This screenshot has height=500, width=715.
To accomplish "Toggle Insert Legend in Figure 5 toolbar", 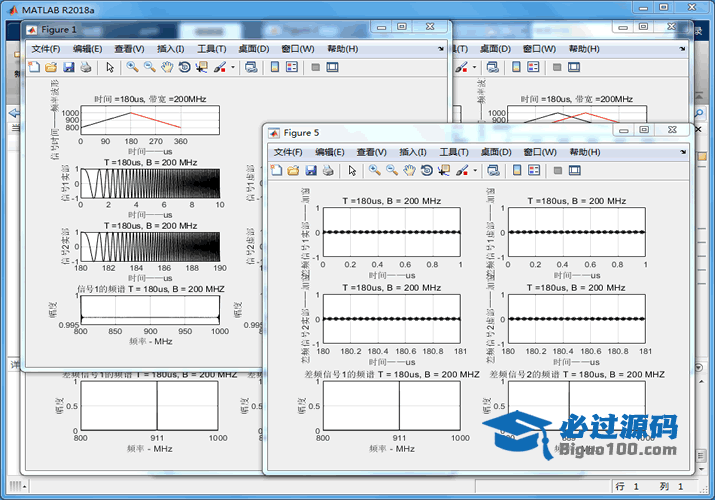I will 535,171.
